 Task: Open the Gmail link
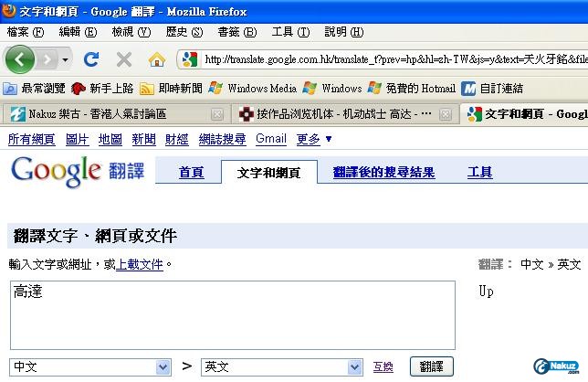pos(271,139)
